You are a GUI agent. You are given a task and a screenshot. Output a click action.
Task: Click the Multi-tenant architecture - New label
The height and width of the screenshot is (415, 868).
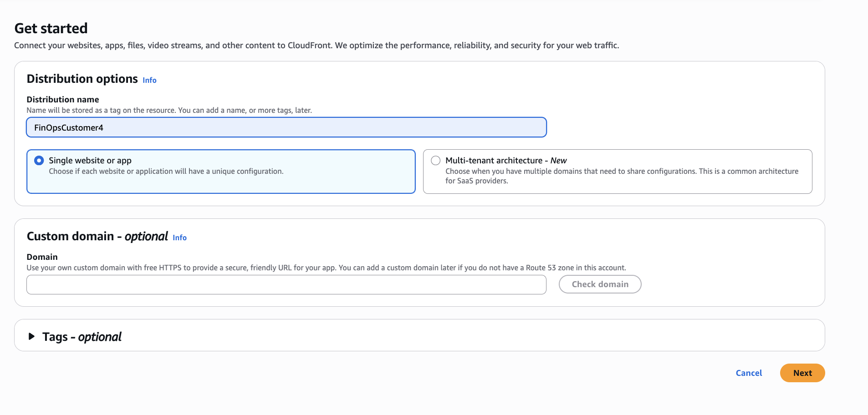tap(505, 160)
